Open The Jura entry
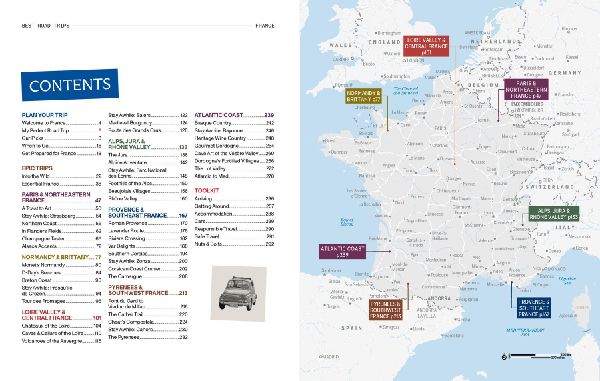This screenshot has height=381, width=600. [x=148, y=155]
